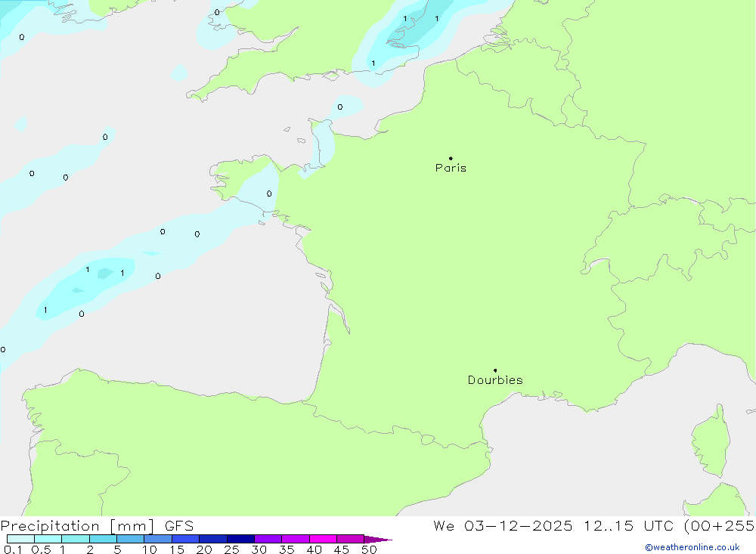Image resolution: width=756 pixels, height=554 pixels.
Task: Click the Dourbies location label
Action: pos(495,380)
